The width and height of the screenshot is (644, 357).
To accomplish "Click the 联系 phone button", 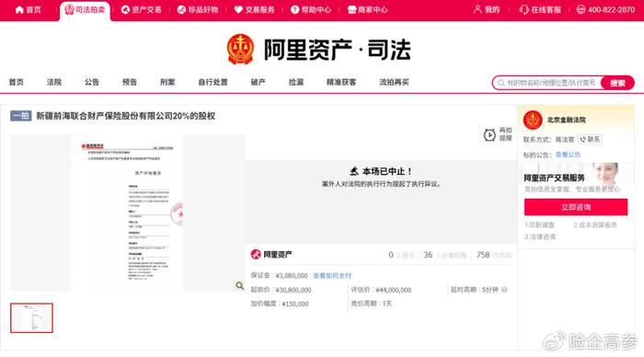I will 591,140.
